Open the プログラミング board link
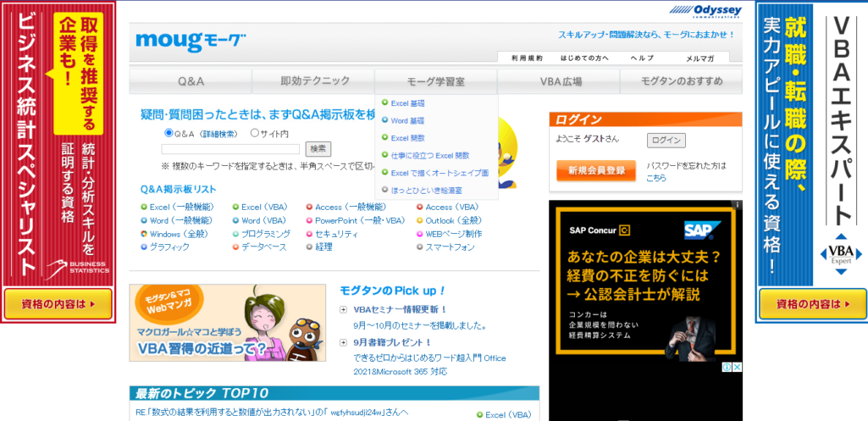 coord(266,234)
